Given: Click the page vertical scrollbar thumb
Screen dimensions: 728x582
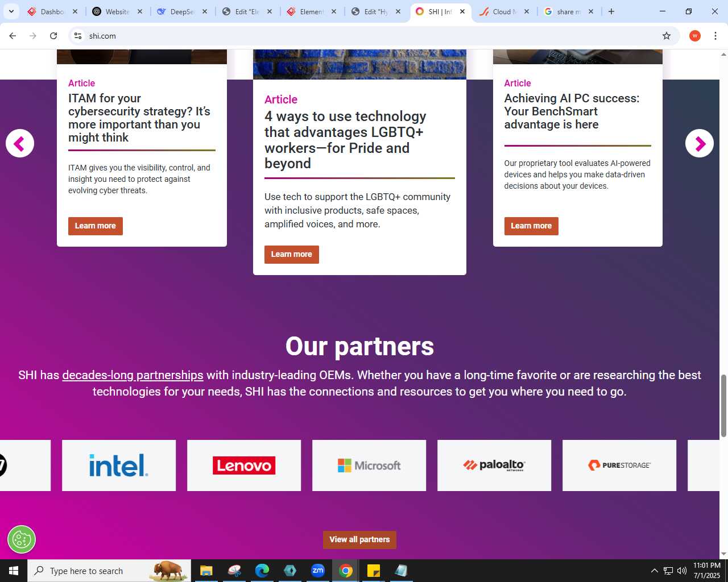Looking at the screenshot, I should tap(723, 406).
